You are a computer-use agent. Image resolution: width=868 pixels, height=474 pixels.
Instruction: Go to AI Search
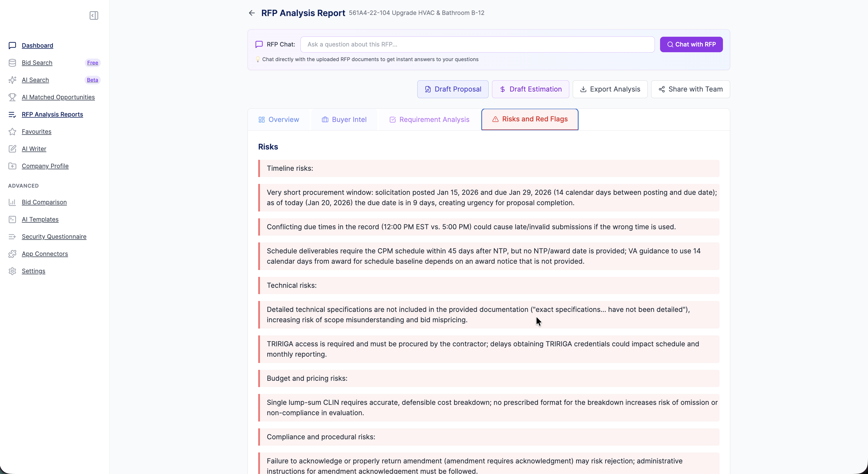pos(35,80)
